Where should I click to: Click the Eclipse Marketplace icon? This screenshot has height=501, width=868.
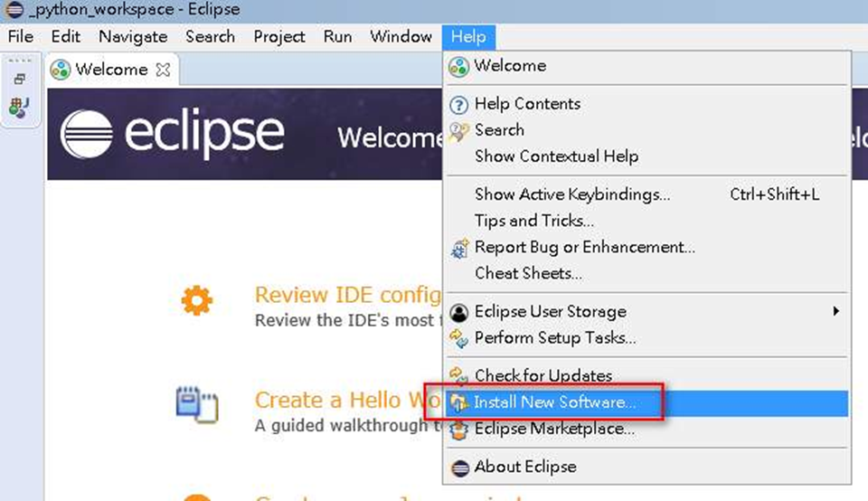pyautogui.click(x=459, y=430)
